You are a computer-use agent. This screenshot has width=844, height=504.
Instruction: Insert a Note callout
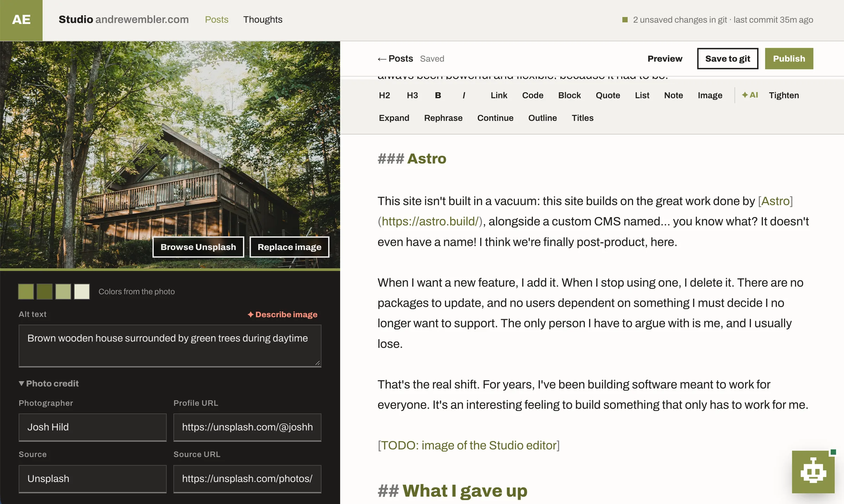point(673,95)
